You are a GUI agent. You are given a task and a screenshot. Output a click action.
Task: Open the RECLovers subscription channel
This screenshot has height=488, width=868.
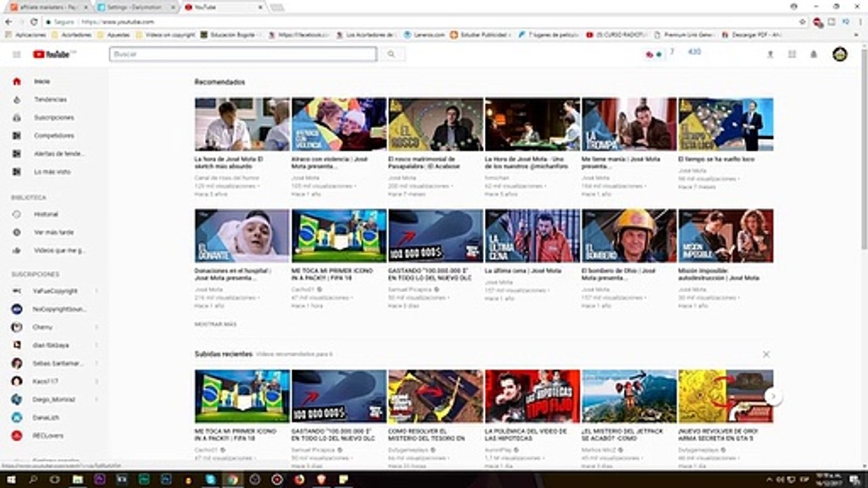54,436
